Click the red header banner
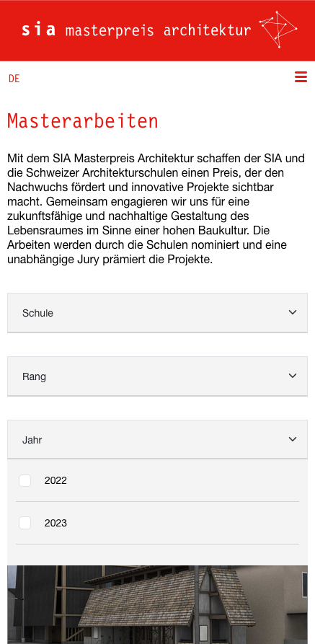315x644 pixels. tap(157, 30)
